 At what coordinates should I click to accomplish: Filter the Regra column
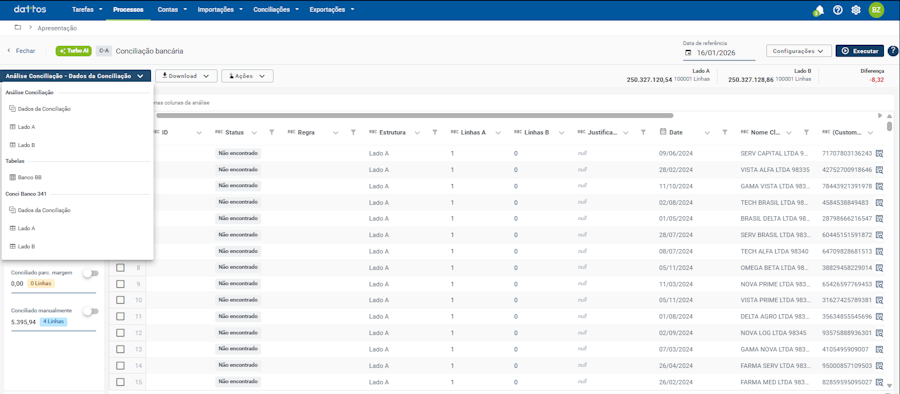[354, 133]
